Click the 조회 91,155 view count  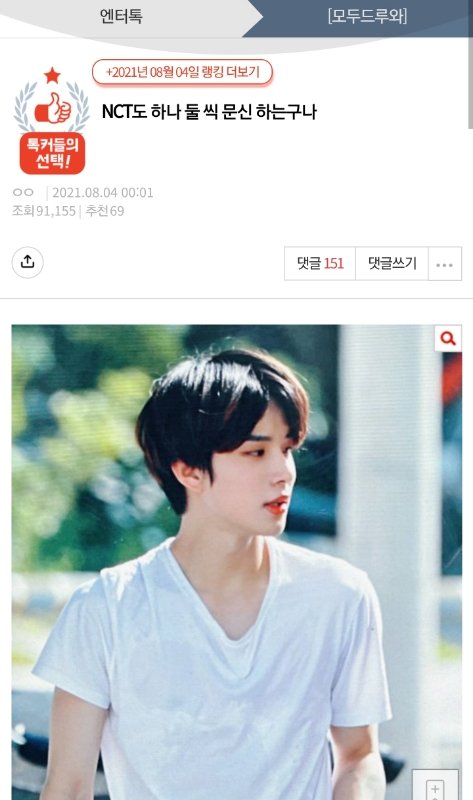click(x=44, y=211)
